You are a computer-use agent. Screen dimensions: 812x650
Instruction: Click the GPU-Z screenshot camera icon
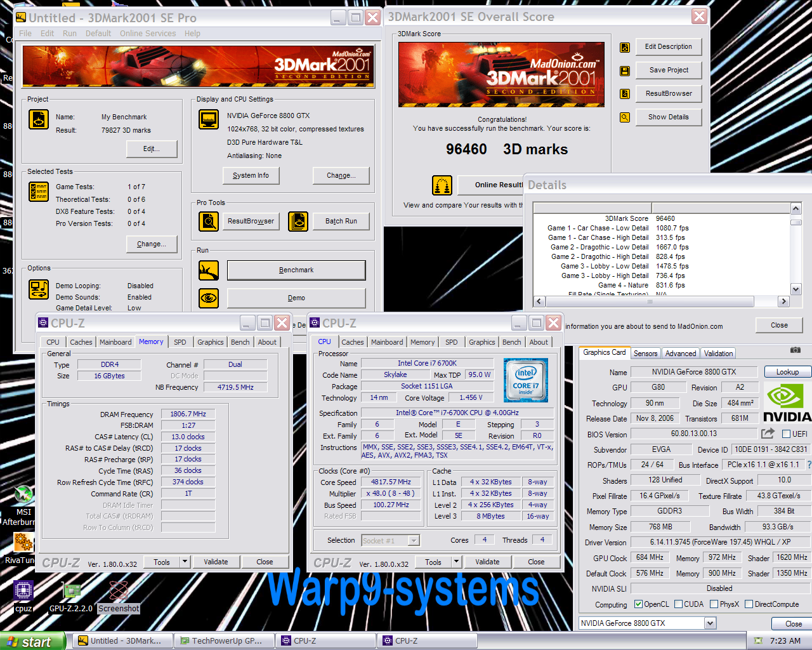coord(796,350)
